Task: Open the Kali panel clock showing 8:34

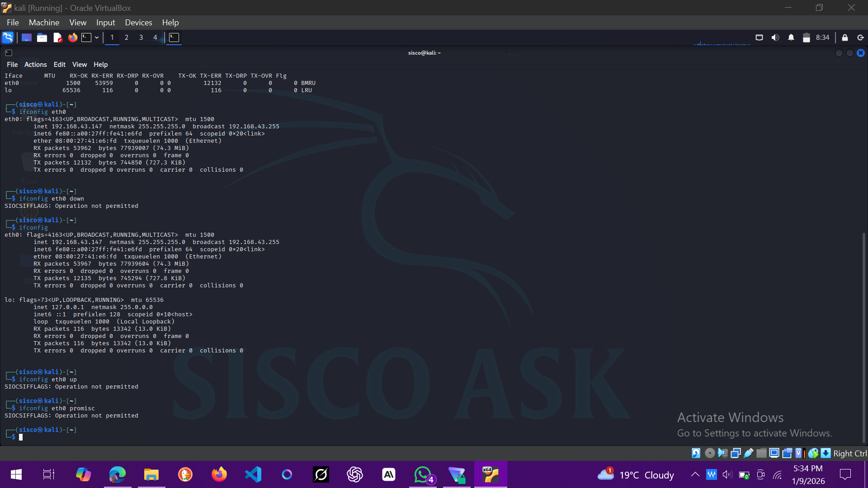Action: [823, 38]
